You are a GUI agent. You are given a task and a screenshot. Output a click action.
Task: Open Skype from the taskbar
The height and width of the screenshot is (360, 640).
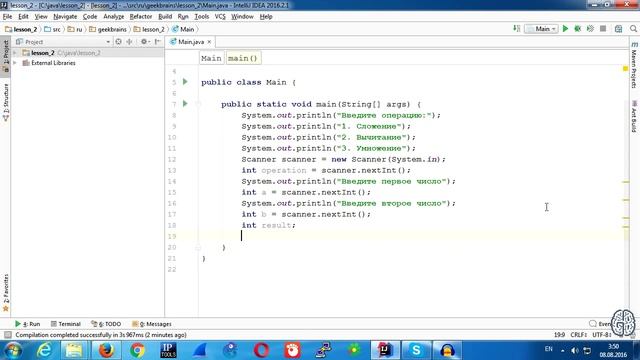416,350
